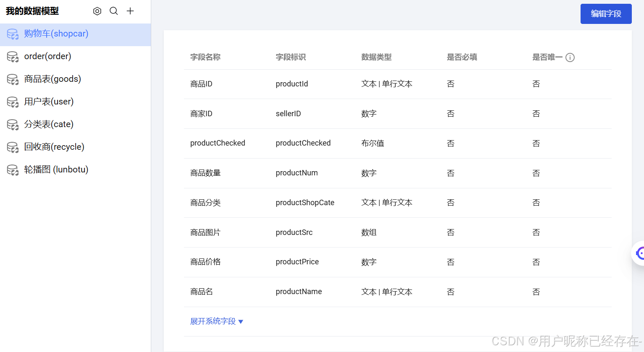Click 数字 type in the 商家ID row

click(x=369, y=114)
